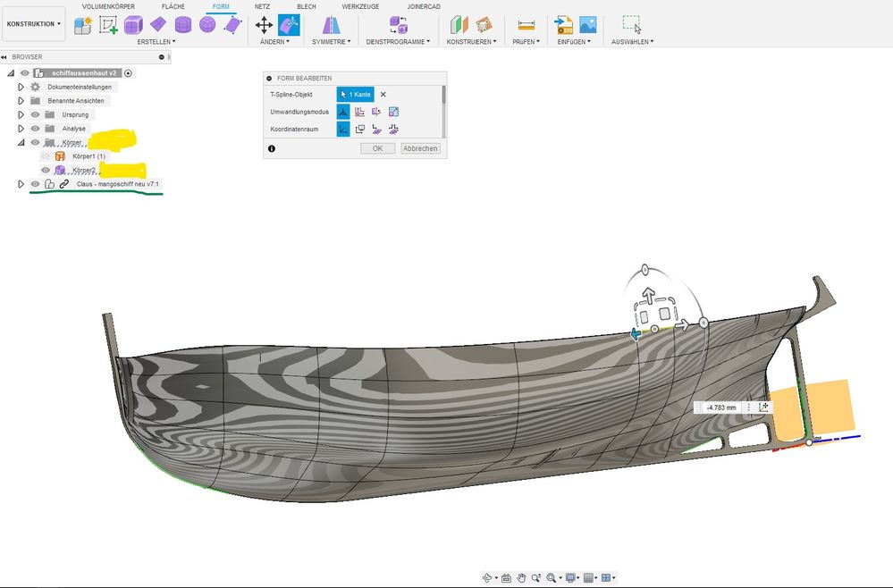This screenshot has width=893, height=588.
Task: Open the Grid and Snaps settings icon
Action: tap(589, 578)
